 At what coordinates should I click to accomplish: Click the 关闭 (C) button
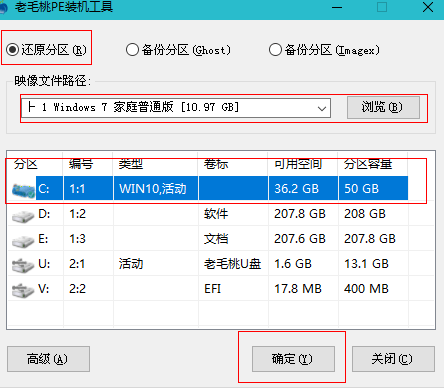[393, 359]
